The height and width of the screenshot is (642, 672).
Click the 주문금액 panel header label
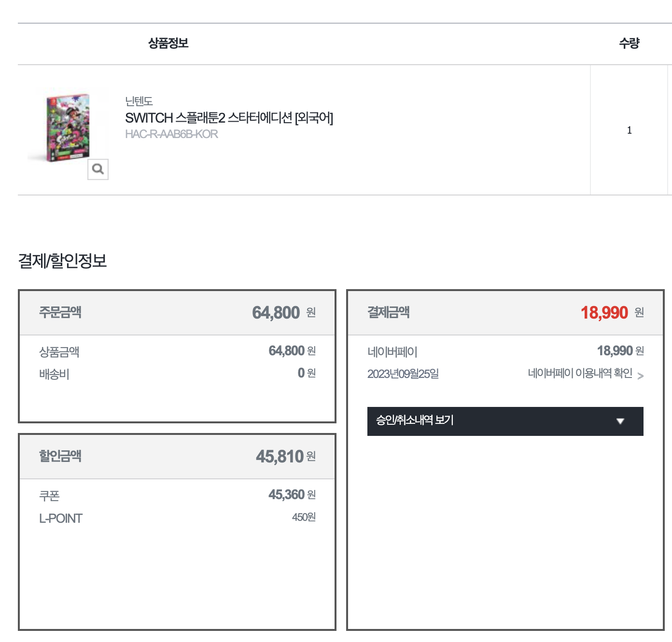point(60,312)
